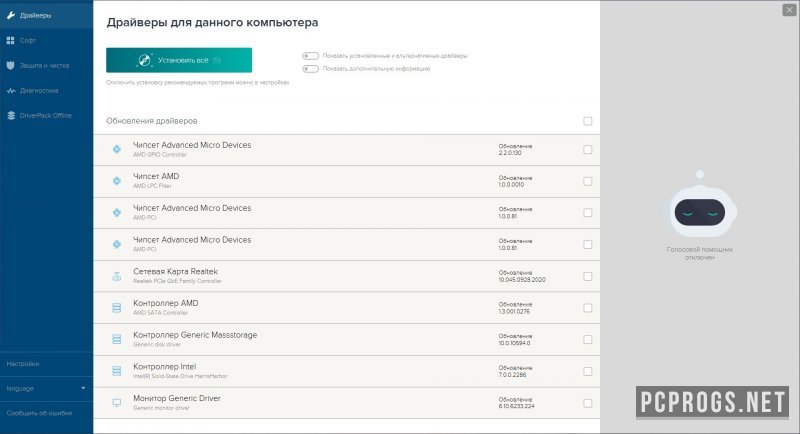This screenshot has width=800, height=434.
Task: Click the Софт grid icon in sidebar
Action: 11,40
